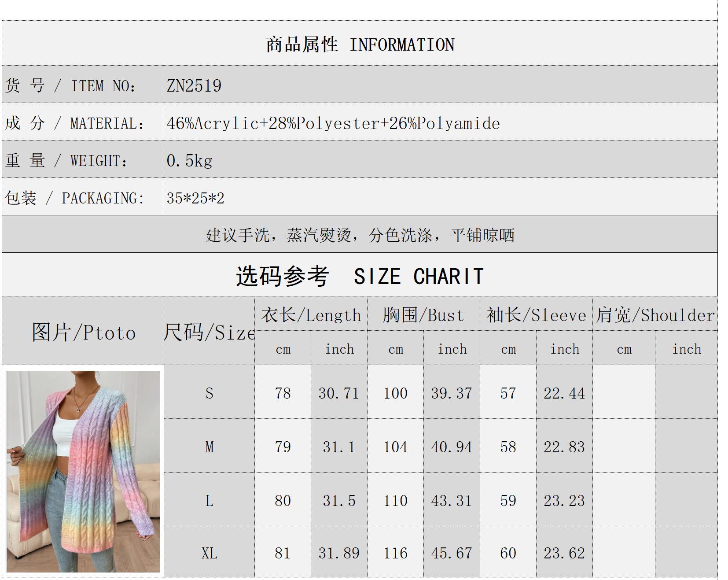Click the washing instructions row in Chinese
The width and height of the screenshot is (728, 580).
[x=360, y=235]
